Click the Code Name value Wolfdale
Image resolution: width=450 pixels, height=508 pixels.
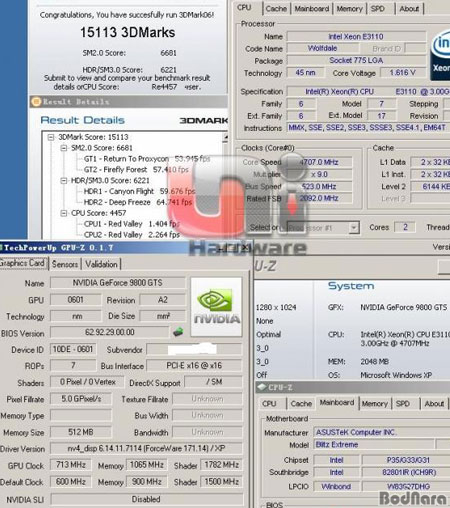pos(322,48)
